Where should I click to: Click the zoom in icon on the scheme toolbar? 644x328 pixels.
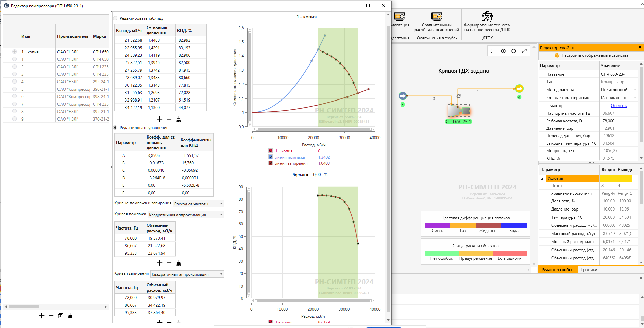(x=503, y=51)
